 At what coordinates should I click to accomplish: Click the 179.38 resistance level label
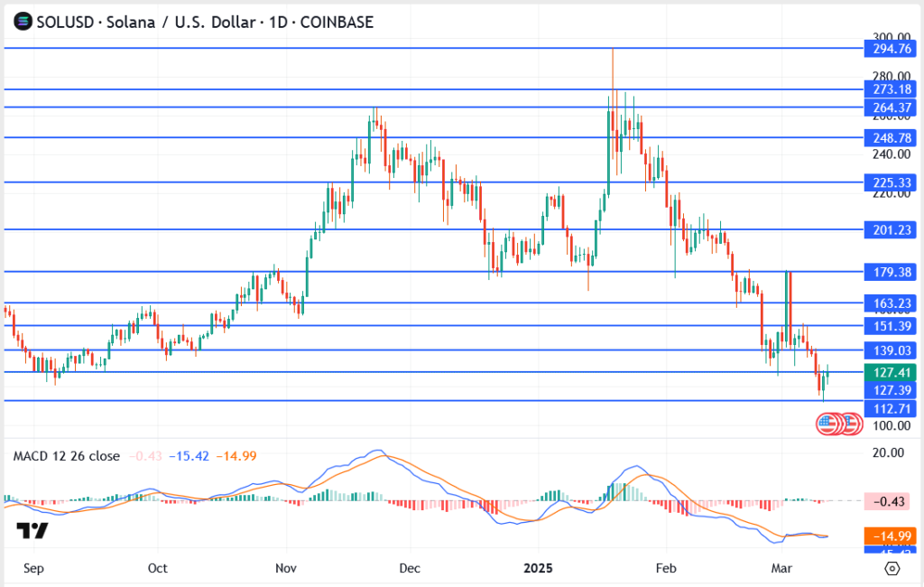(891, 272)
